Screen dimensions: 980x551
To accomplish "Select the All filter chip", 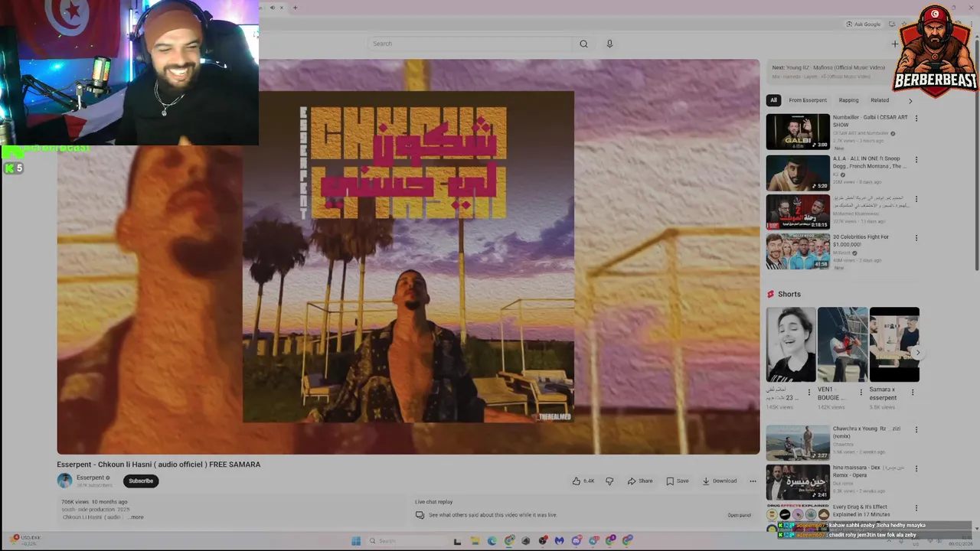I will pos(773,100).
